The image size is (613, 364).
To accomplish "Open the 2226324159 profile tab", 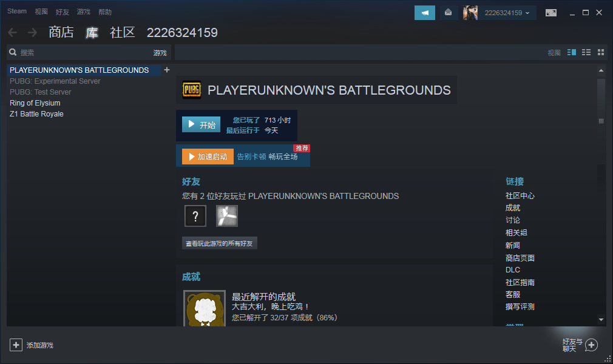I will pos(182,32).
